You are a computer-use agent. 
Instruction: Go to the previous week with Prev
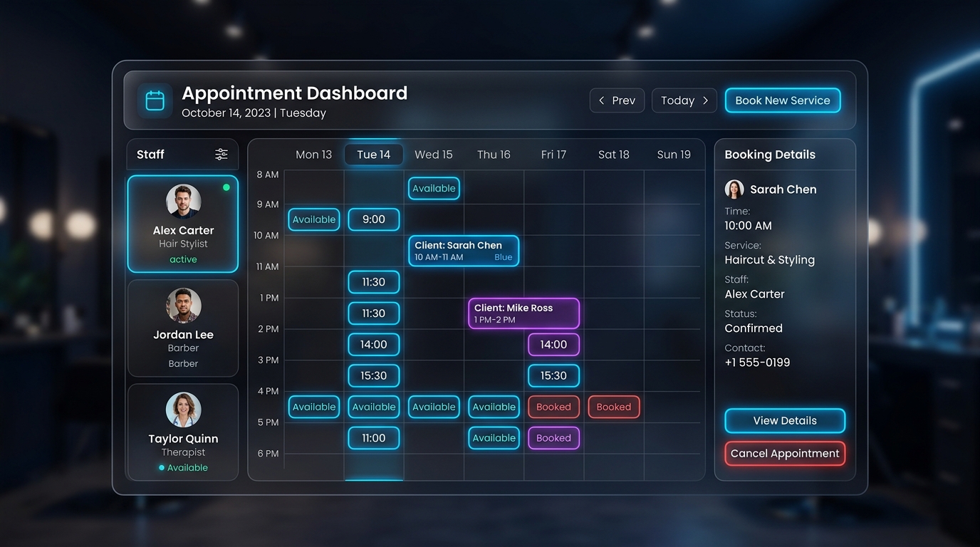click(x=617, y=100)
